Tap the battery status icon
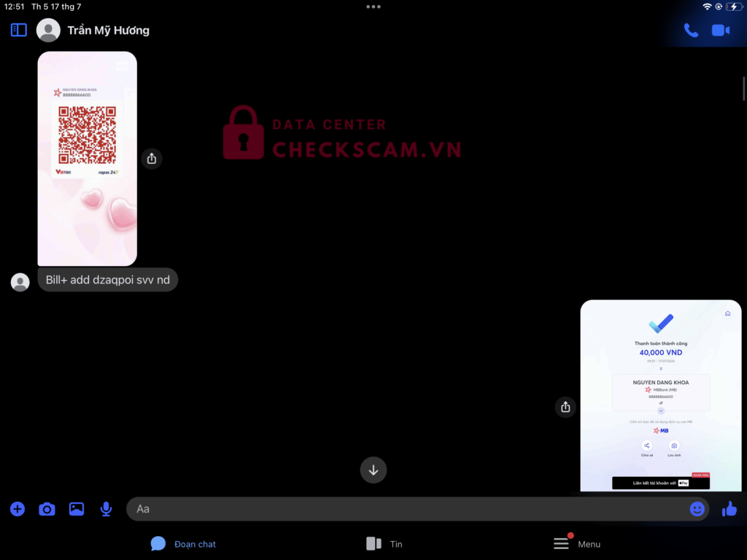 click(x=734, y=7)
